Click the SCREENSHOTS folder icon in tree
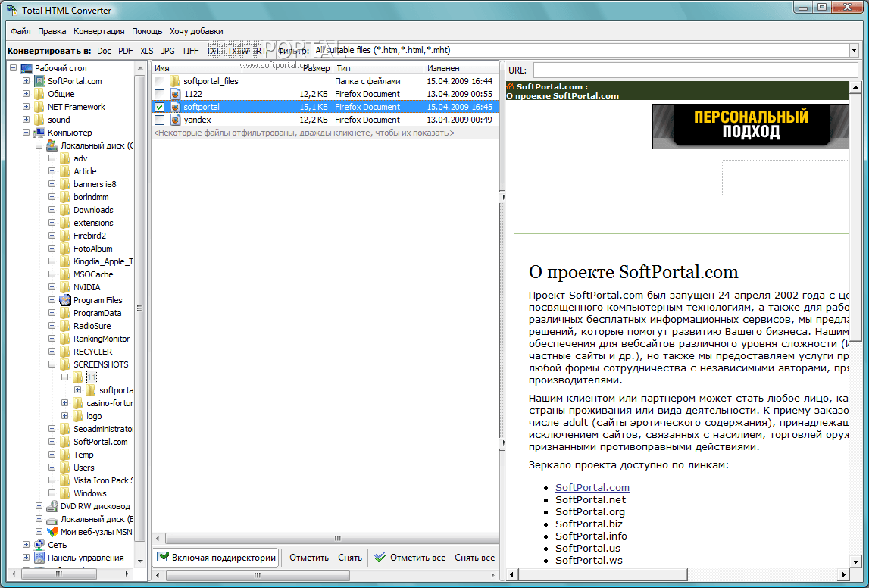The height and width of the screenshot is (588, 869). coord(65,364)
